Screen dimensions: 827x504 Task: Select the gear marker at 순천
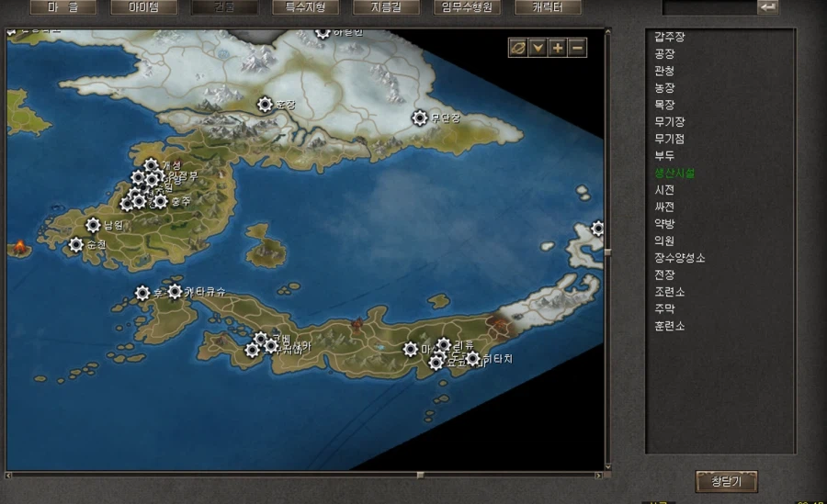76,244
